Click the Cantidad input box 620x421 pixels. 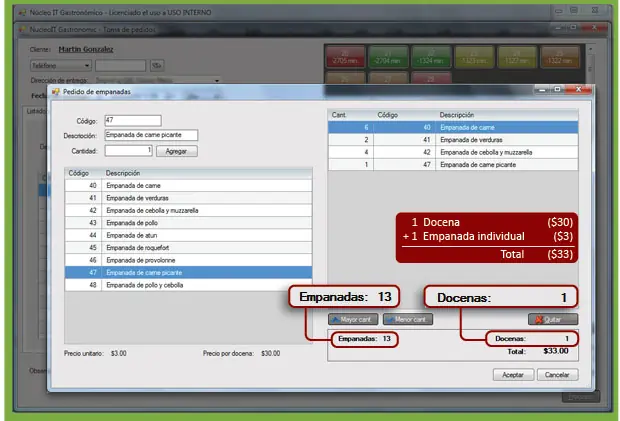coord(129,151)
